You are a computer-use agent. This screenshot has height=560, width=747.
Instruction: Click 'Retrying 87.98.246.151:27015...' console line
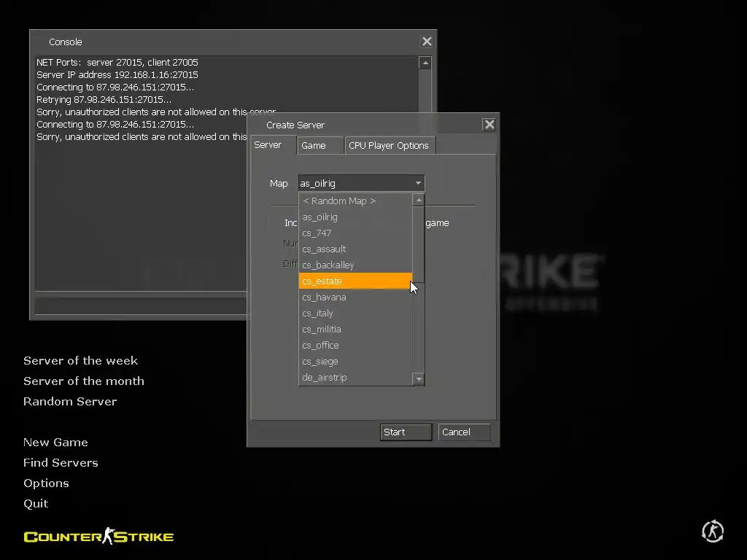pos(104,99)
